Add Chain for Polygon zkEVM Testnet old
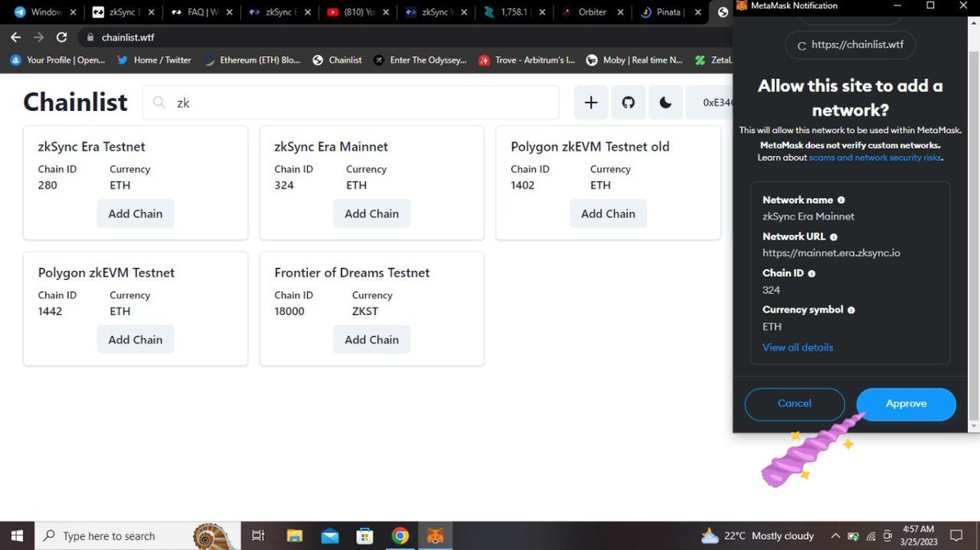 608,214
